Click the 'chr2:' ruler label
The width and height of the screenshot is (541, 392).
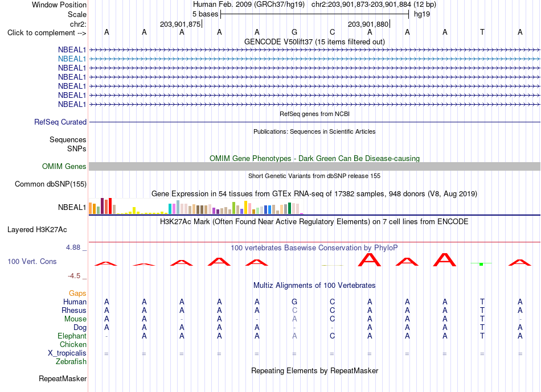point(78,24)
